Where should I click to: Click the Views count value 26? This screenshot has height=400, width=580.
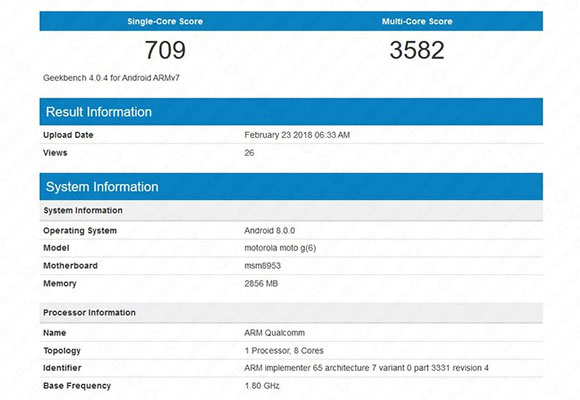point(249,153)
